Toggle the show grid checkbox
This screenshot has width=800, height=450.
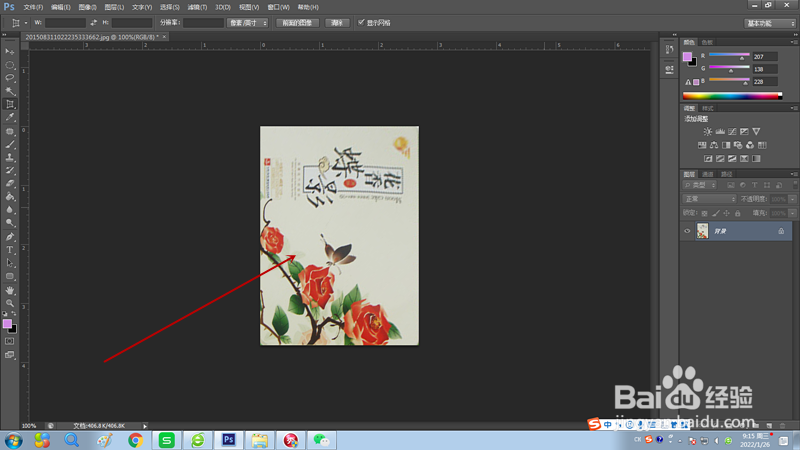pyautogui.click(x=361, y=22)
